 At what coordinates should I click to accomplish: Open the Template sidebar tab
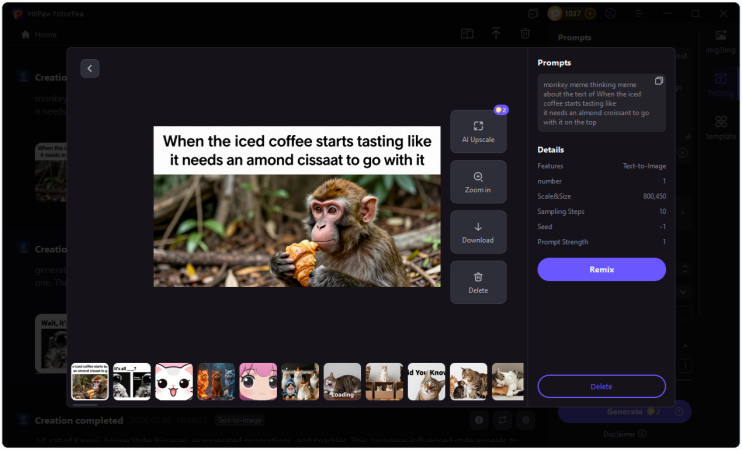721,128
